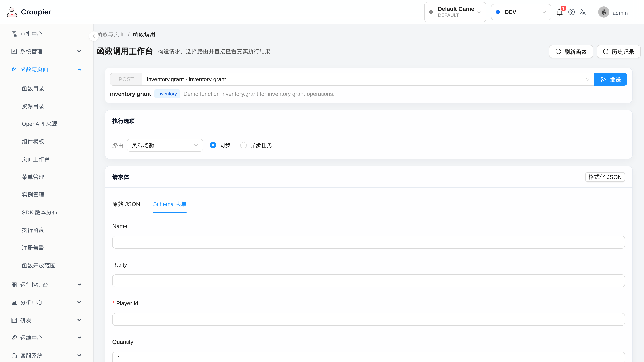Screen dimensions: 644x362
Task: Click the 研发 board icon
Action: coord(14,320)
